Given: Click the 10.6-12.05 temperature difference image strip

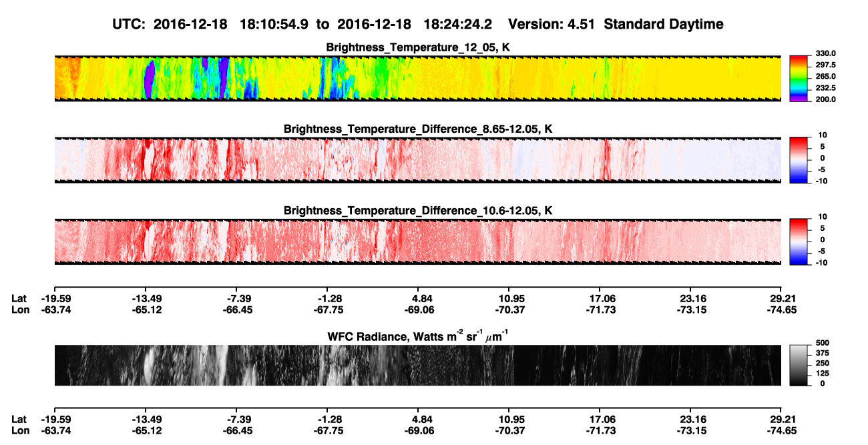Looking at the screenshot, I should pos(417,241).
